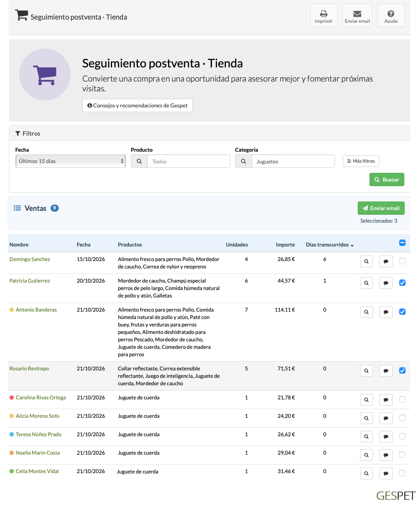Sort table by Importe column header
Image resolution: width=420 pixels, height=506 pixels.
(285, 245)
